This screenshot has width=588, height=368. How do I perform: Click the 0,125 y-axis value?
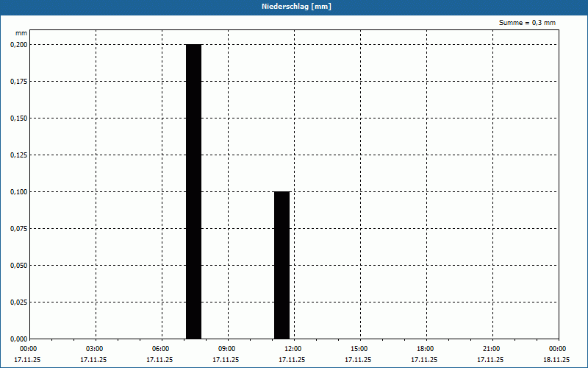pyautogui.click(x=19, y=155)
